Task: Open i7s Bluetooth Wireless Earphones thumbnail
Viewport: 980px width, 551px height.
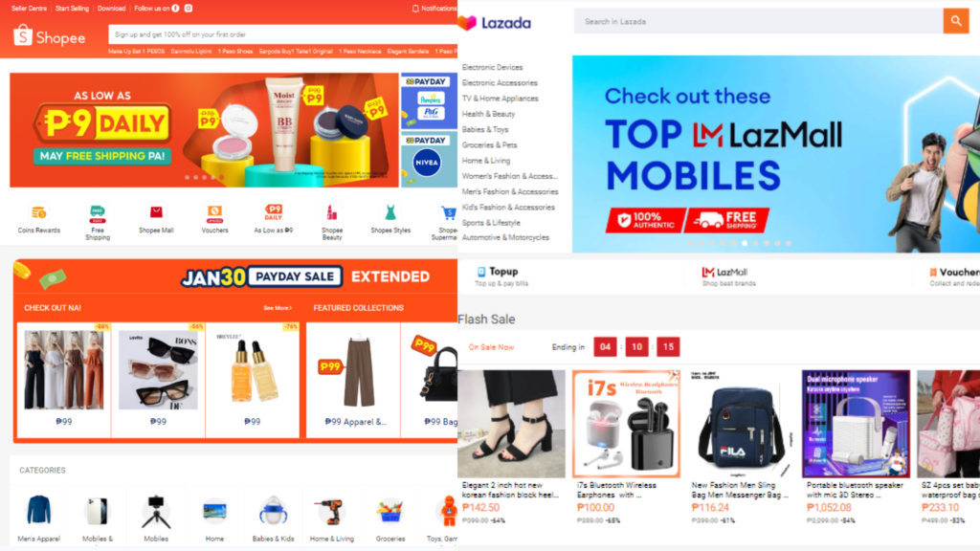Action: tap(626, 424)
